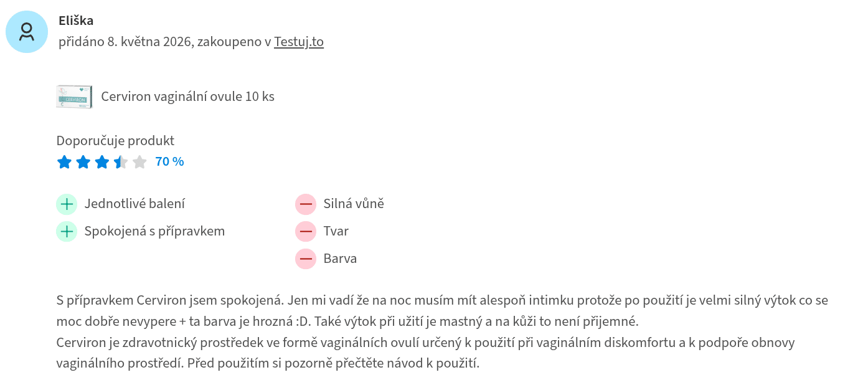Select the Silná vůně con text
Viewport: 868px width, 390px height.
click(354, 204)
